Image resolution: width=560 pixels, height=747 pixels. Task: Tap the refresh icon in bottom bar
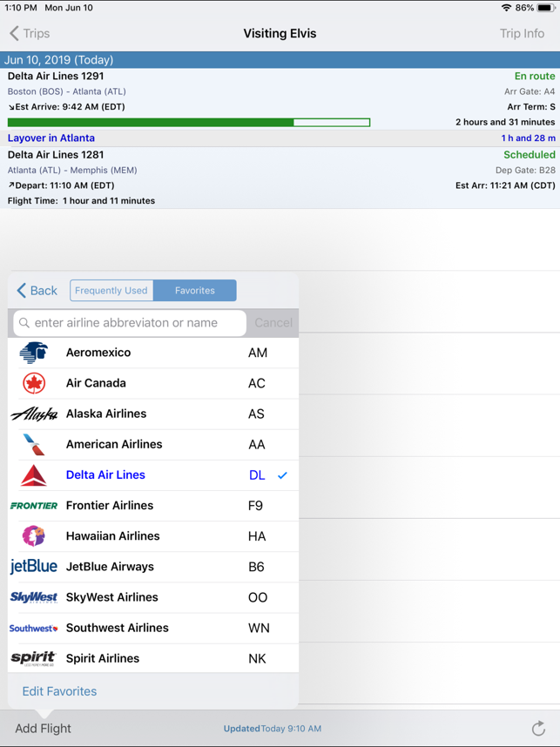pyautogui.click(x=538, y=728)
